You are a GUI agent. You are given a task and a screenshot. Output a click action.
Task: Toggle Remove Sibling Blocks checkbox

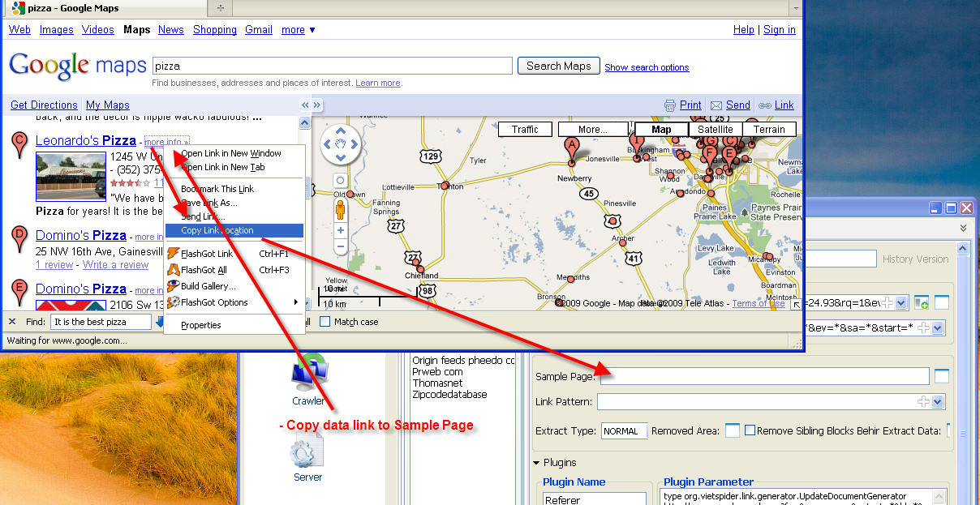(750, 430)
